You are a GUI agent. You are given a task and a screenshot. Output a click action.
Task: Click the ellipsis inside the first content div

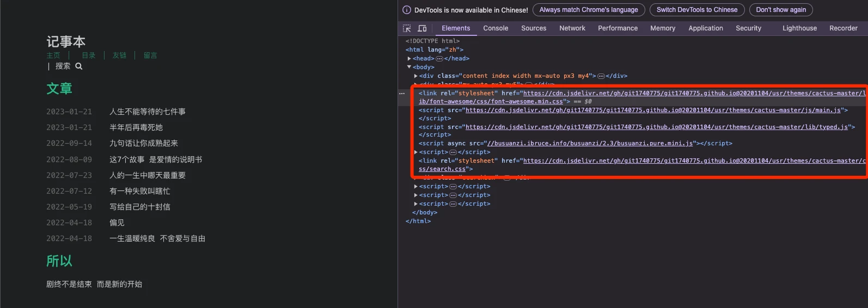tap(601, 76)
